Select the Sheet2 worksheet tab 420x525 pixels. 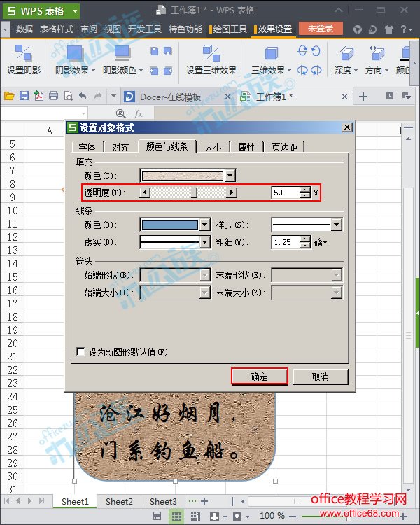point(119,502)
